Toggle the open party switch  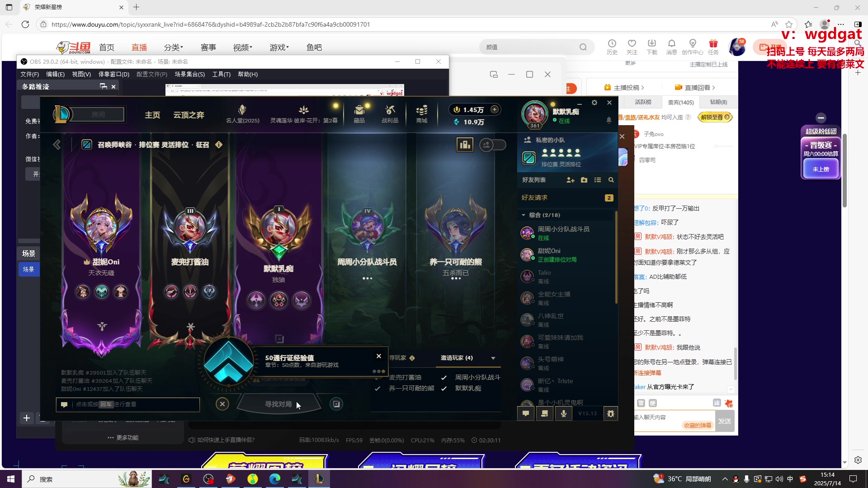493,145
